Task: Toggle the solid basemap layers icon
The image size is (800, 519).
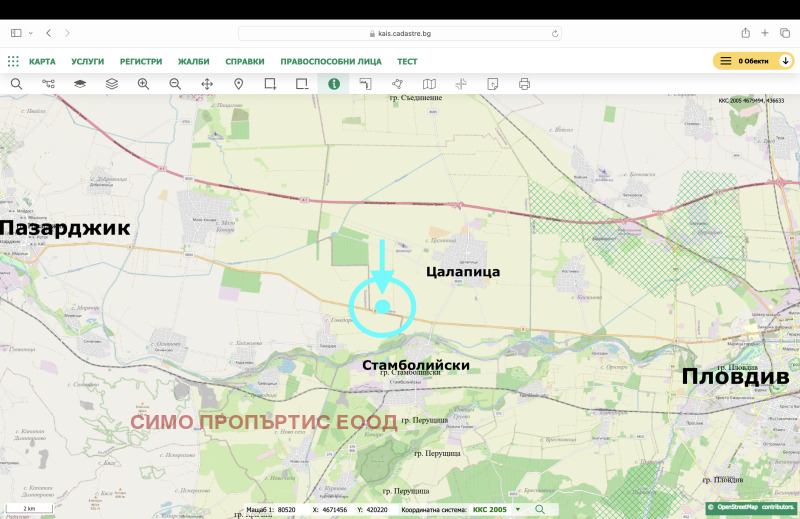Action: (x=80, y=84)
